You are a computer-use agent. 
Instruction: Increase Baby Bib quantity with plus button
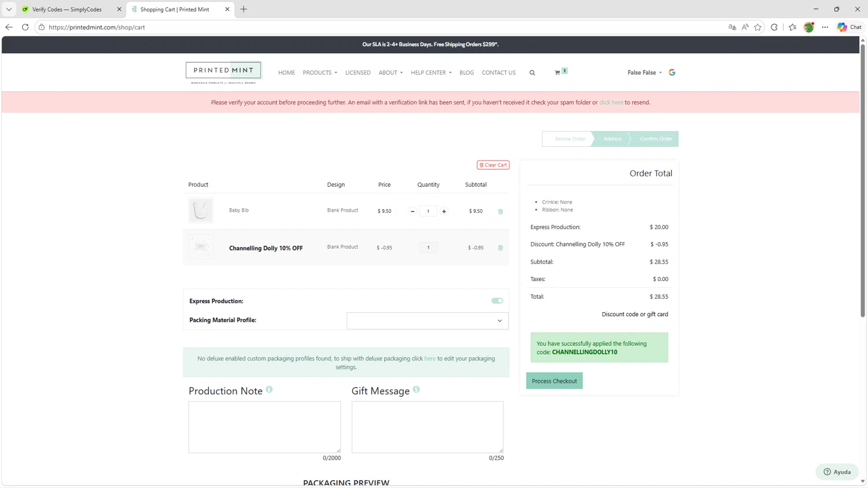[x=444, y=212]
